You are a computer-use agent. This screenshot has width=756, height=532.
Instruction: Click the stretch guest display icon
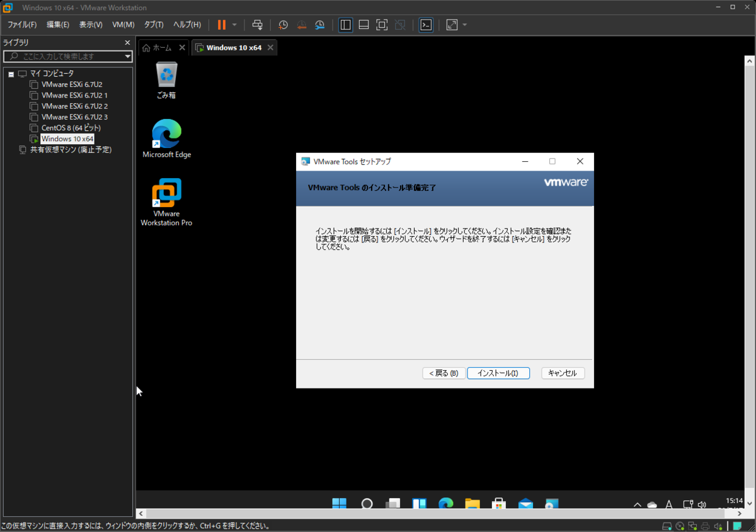tap(452, 25)
